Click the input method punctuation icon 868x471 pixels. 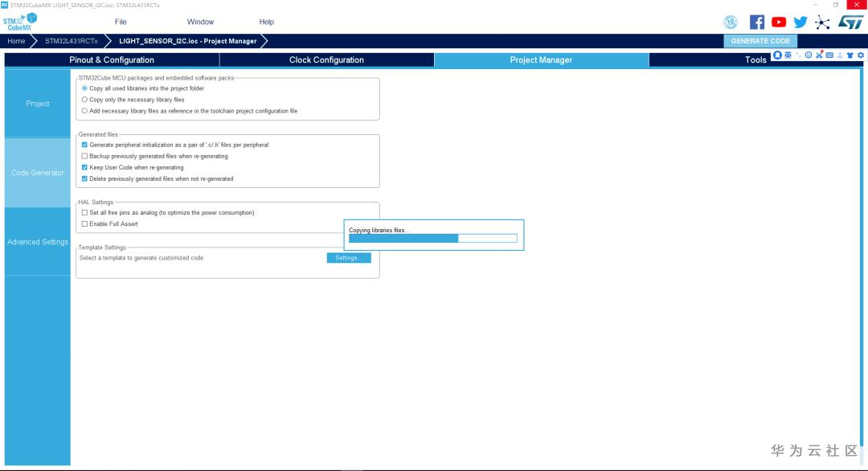coord(798,55)
